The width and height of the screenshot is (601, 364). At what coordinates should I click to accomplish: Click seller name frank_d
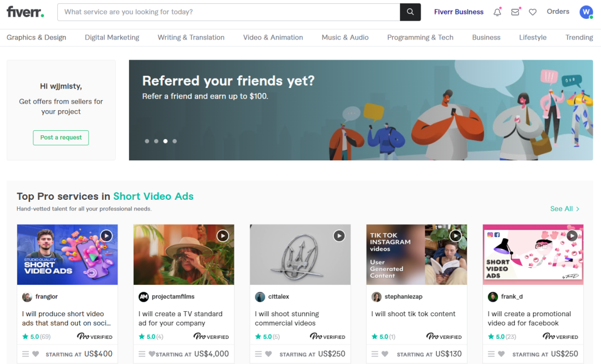point(512,297)
